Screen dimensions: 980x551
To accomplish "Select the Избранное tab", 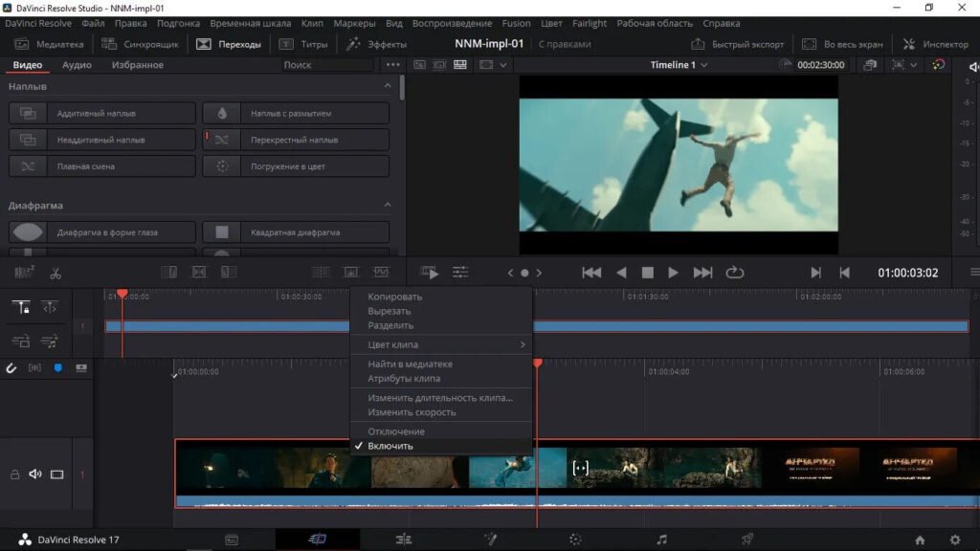I will (138, 65).
